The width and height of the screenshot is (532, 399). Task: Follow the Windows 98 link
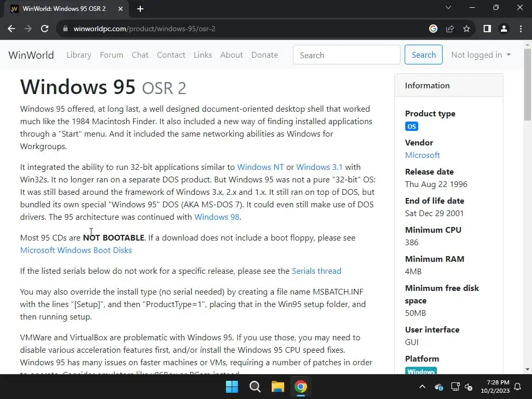pos(217,217)
